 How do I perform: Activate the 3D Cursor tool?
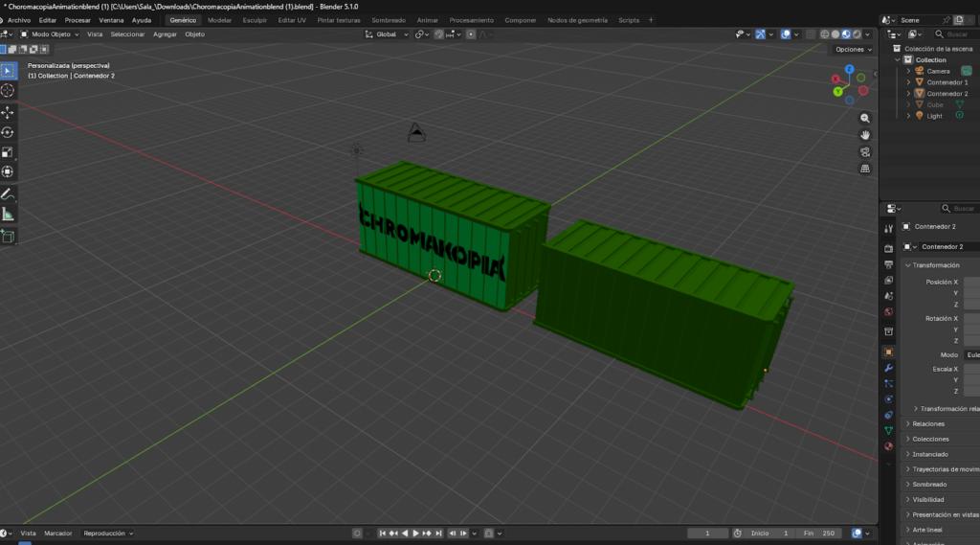pos(8,91)
